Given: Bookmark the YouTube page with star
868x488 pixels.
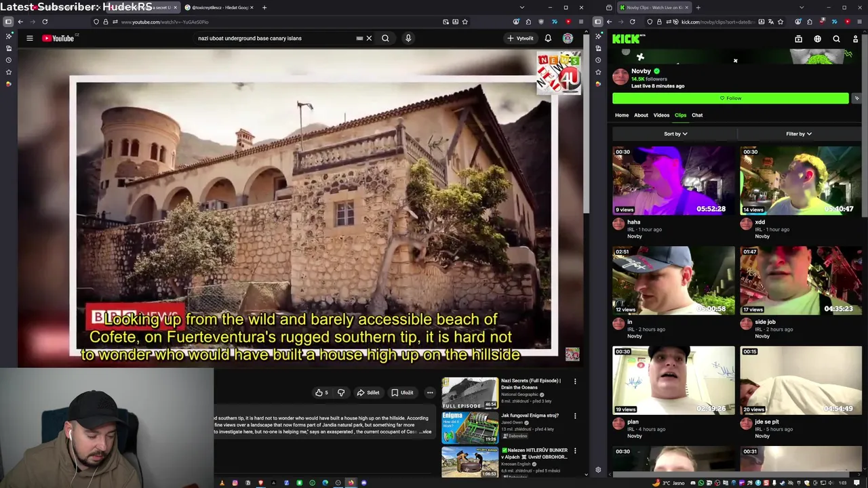Looking at the screenshot, I should 465,22.
